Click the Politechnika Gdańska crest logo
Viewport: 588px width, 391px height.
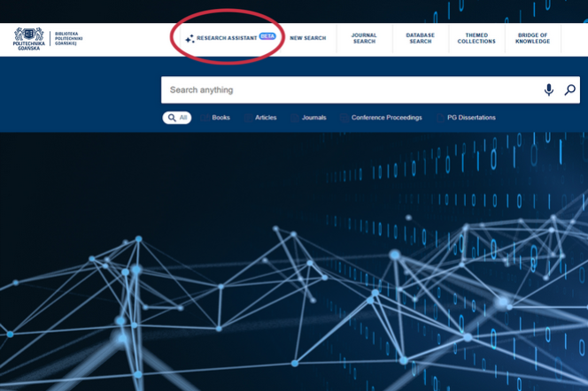click(x=28, y=38)
